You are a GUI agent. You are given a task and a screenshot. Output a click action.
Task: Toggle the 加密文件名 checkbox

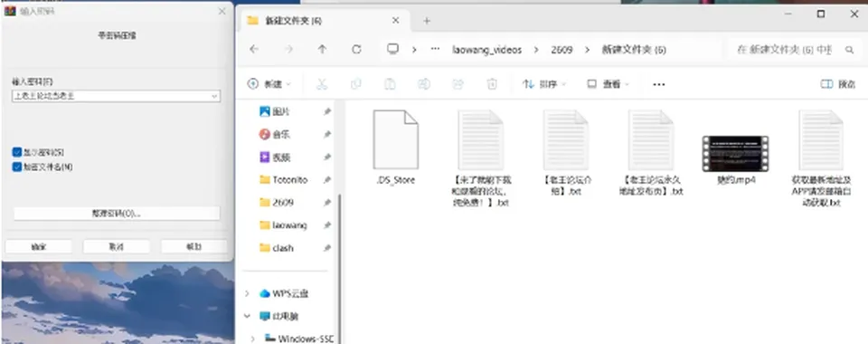(16, 167)
